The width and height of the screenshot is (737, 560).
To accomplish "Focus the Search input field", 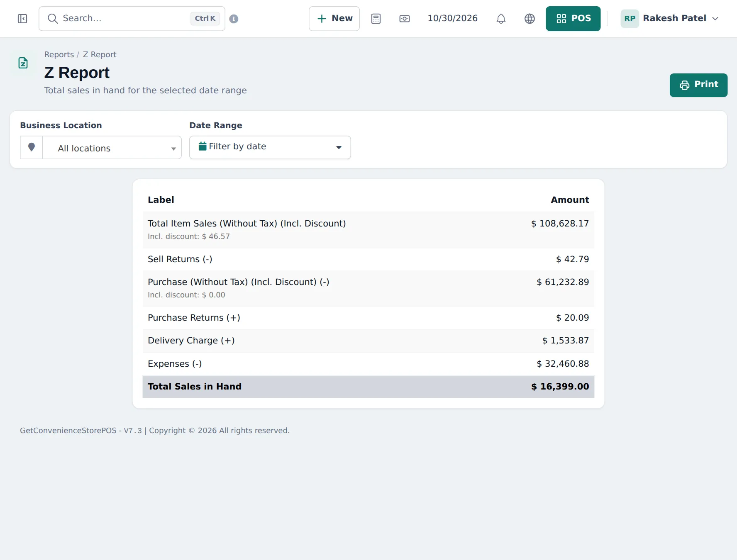I will (x=132, y=19).
